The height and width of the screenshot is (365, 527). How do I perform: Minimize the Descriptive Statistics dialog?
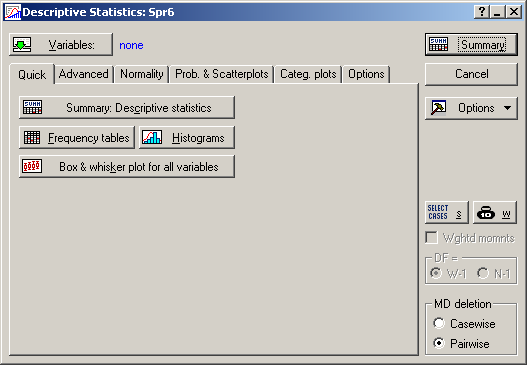[497, 12]
